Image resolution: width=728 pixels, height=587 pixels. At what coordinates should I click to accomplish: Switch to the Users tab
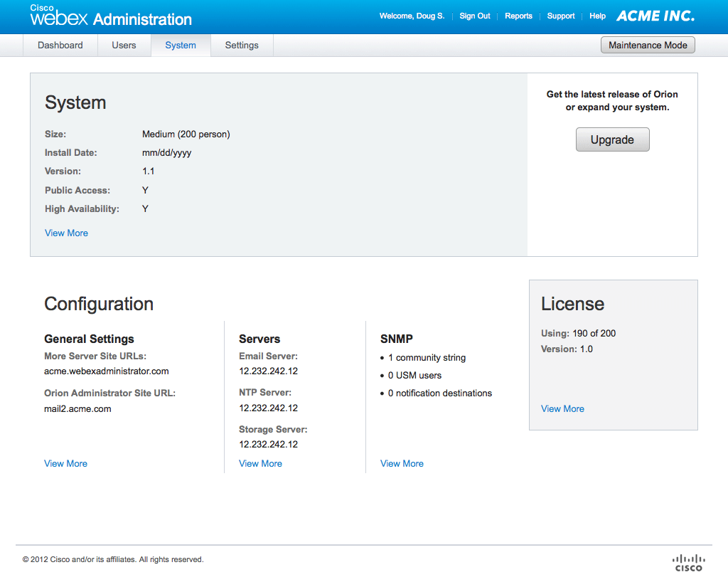pos(124,45)
